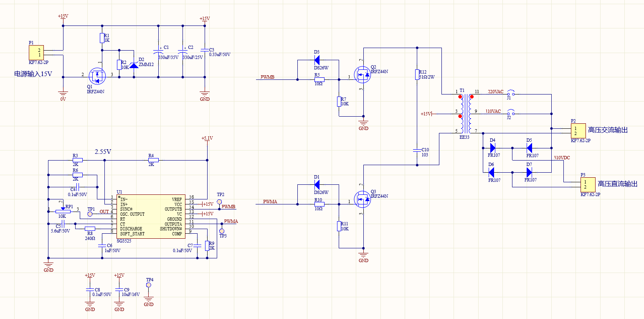Select the 0V ground symbol
This screenshot has width=644, height=319.
pyautogui.click(x=63, y=94)
